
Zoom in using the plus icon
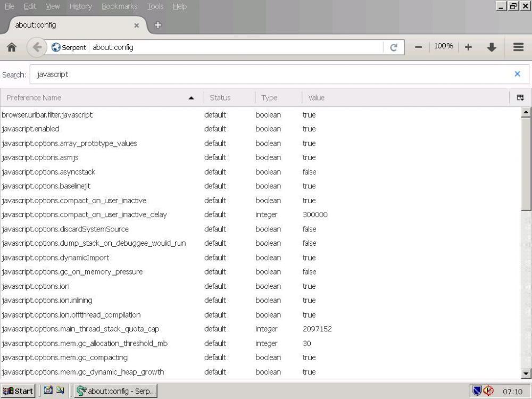pyautogui.click(x=468, y=47)
